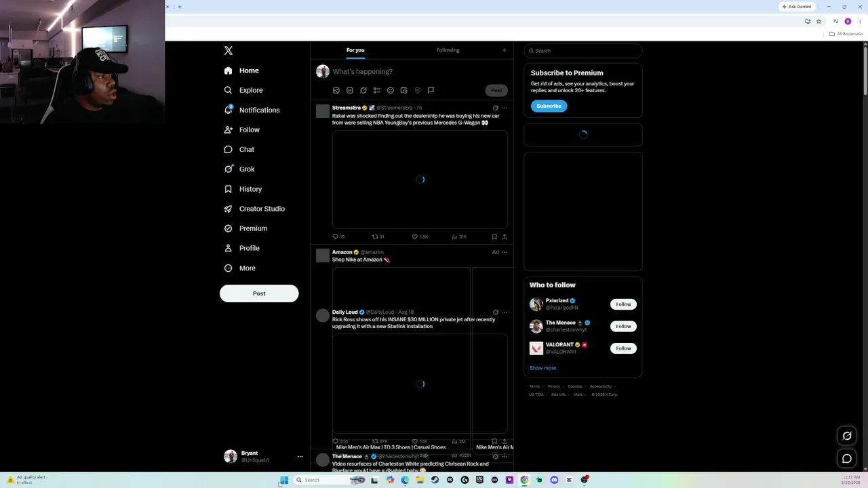The image size is (868, 488).
Task: Share the StreamsEra post
Action: pyautogui.click(x=505, y=237)
